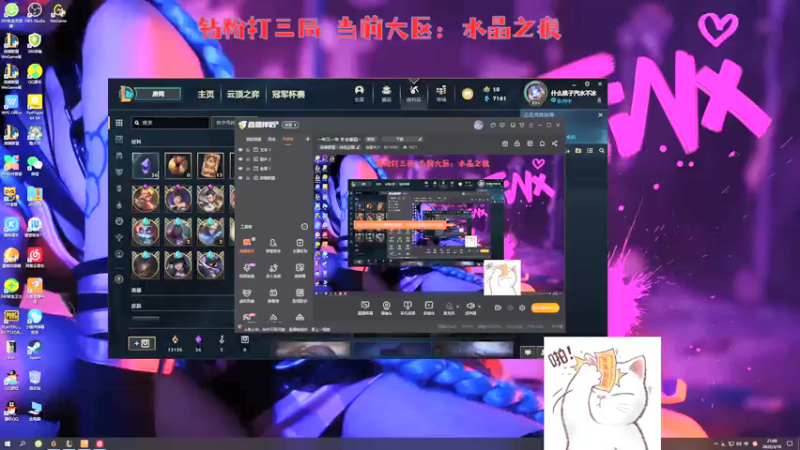Screen dimensions: 800x450
Task: Edit stream title with pencil icon
Action: 420,139
